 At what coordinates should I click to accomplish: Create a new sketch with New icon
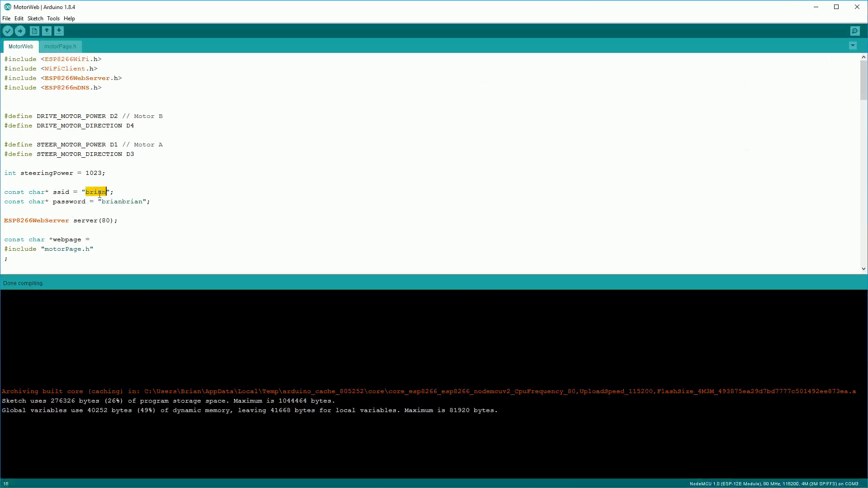pos(34,31)
